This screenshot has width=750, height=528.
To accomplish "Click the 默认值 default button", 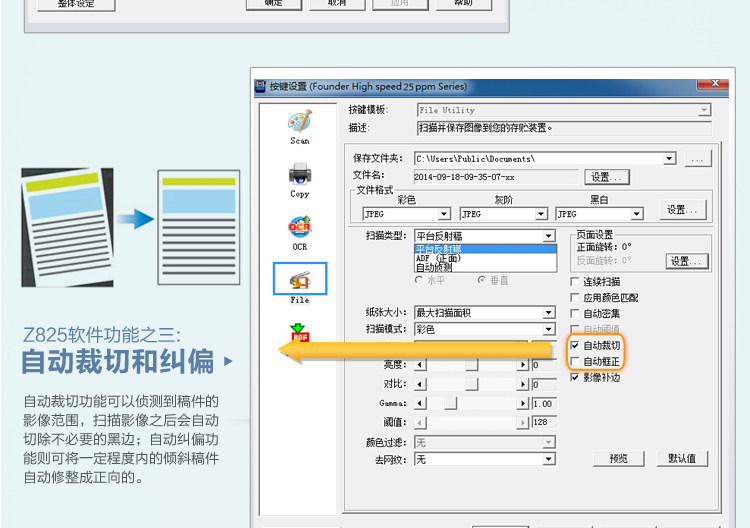I will coord(682,459).
